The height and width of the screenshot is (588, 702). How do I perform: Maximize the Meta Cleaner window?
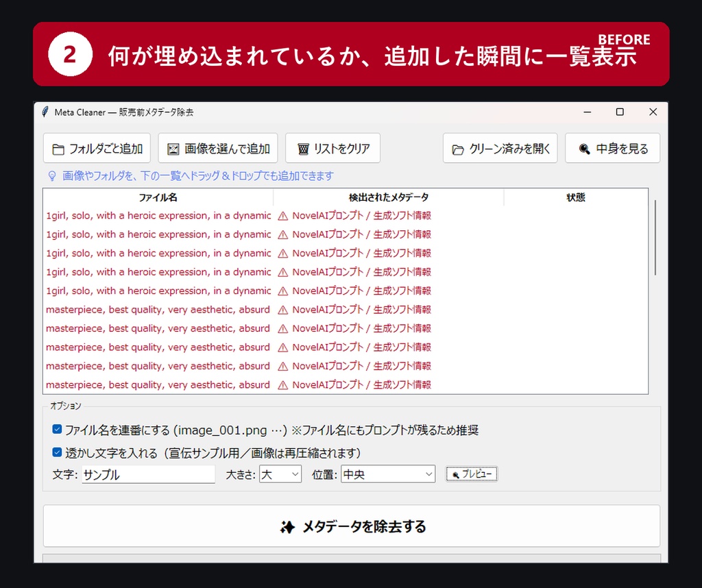(620, 112)
